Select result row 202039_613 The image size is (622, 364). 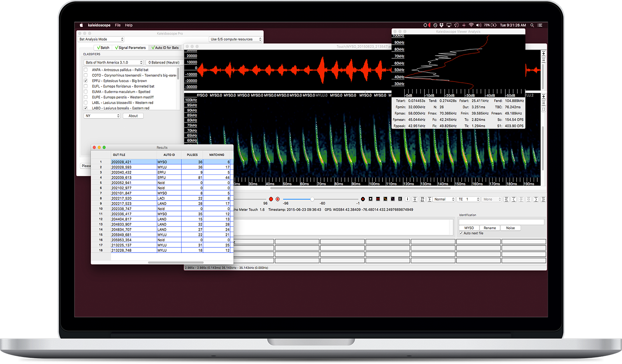(162, 178)
